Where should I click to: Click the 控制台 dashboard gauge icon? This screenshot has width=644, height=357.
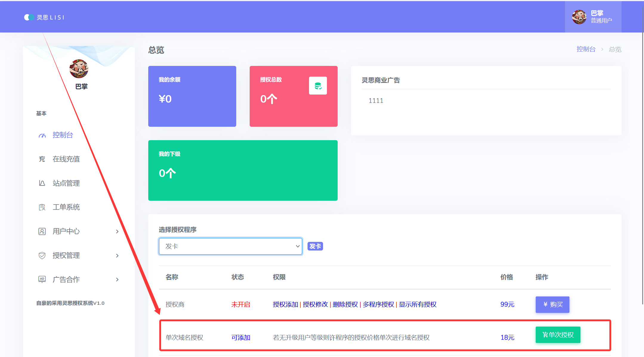pyautogui.click(x=42, y=135)
